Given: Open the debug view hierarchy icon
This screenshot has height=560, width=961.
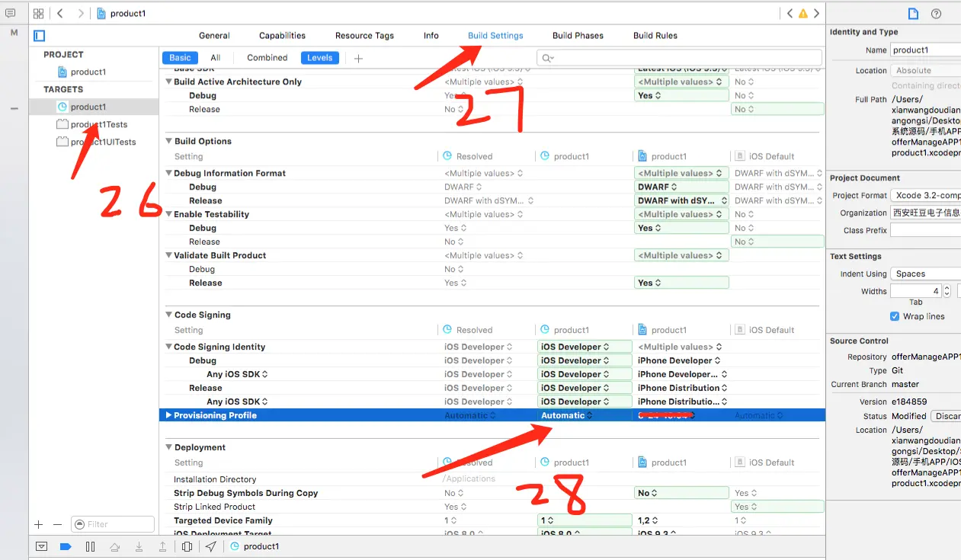Looking at the screenshot, I should pos(187,546).
